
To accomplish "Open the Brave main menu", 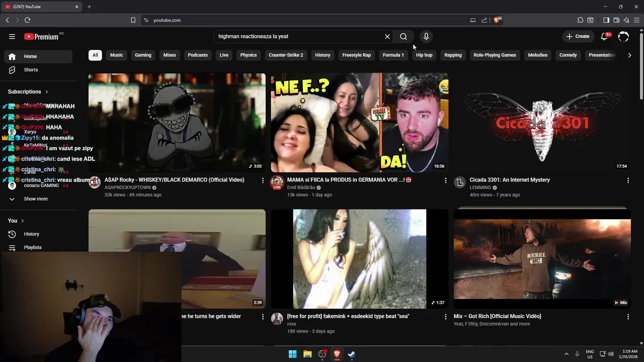I will [636, 20].
